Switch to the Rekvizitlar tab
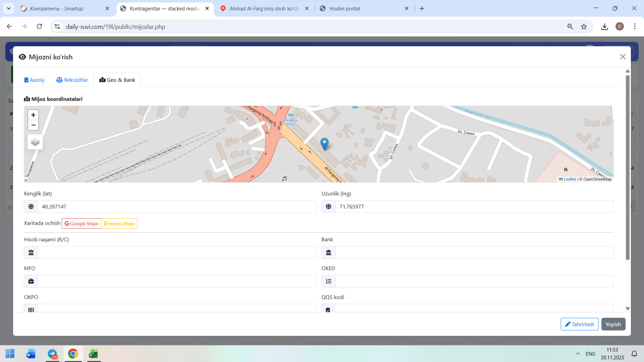This screenshot has width=644, height=362. 72,80
